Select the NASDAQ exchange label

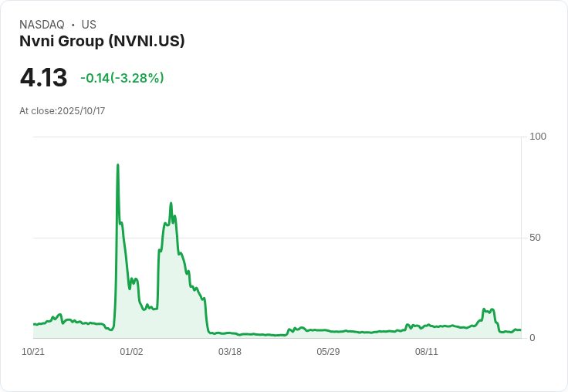pos(42,25)
